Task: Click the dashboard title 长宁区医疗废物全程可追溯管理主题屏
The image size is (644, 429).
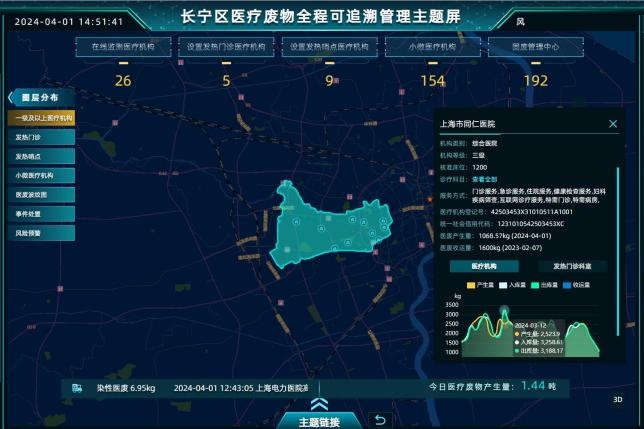Action: pos(321,17)
